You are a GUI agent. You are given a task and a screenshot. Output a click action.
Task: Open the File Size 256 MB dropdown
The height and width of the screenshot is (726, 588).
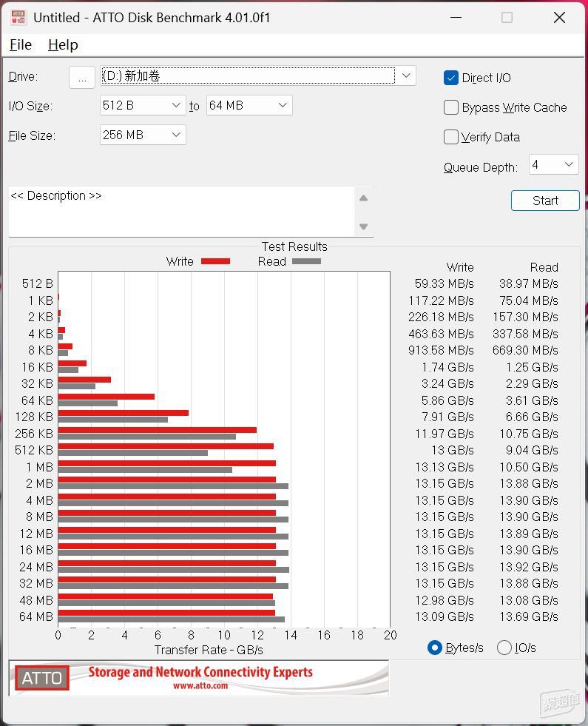[143, 135]
